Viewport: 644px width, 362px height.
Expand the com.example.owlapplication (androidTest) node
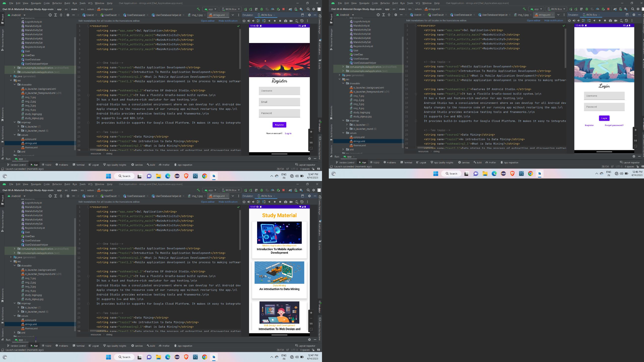click(x=14, y=68)
